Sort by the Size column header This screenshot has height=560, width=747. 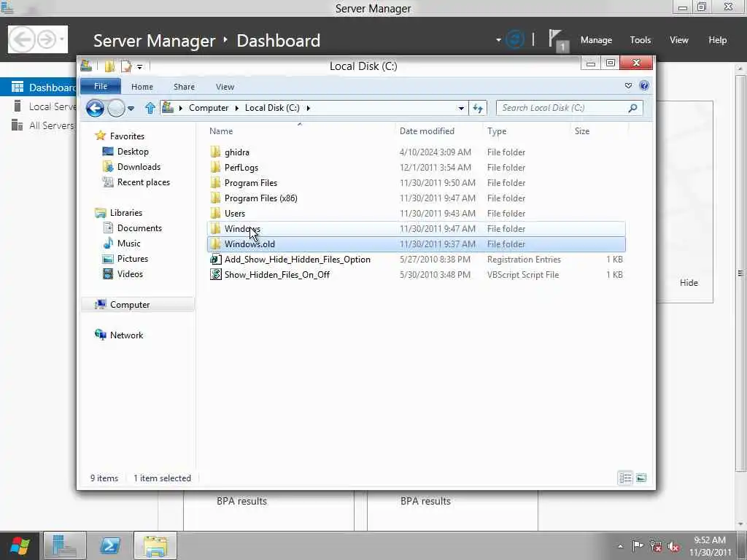tap(581, 131)
